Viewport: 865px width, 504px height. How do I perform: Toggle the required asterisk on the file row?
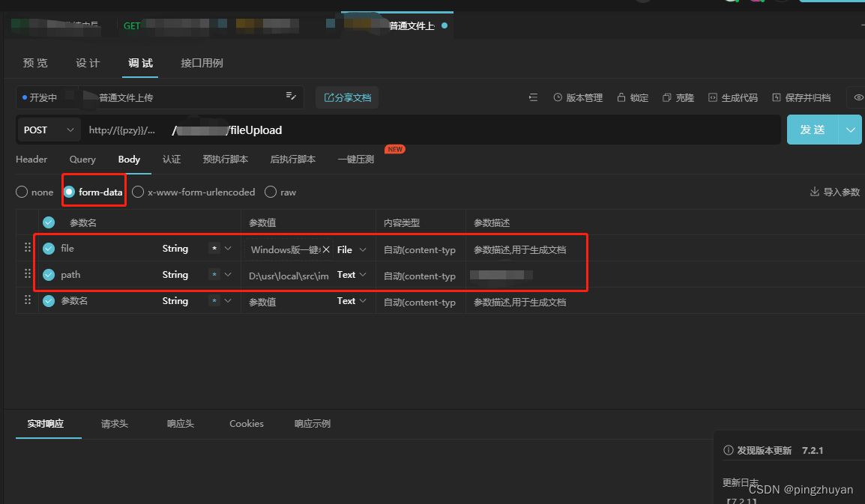point(214,248)
